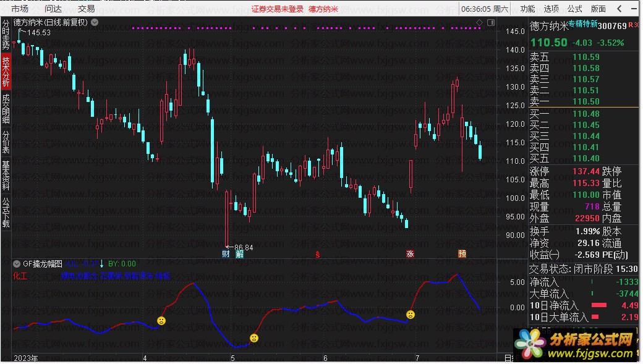Switch to 基本资料 side tab
Image resolution: width=643 pixels, height=364 pixels.
[6, 176]
